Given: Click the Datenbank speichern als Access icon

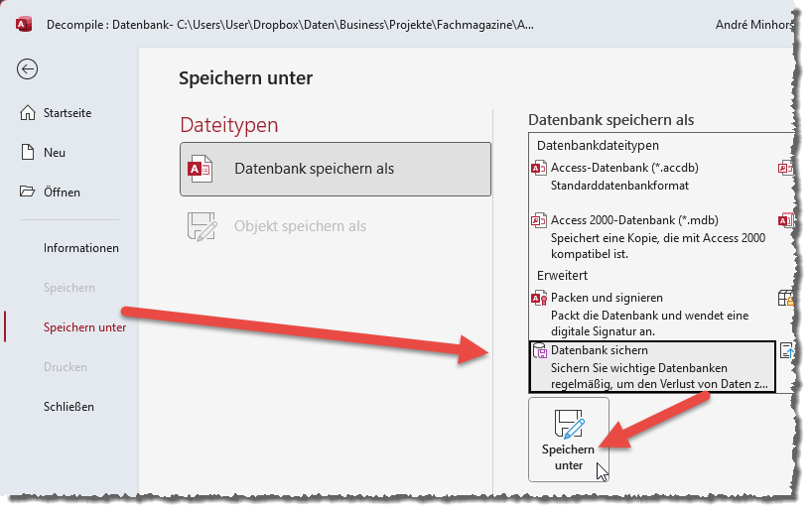Looking at the screenshot, I should coord(200,169).
